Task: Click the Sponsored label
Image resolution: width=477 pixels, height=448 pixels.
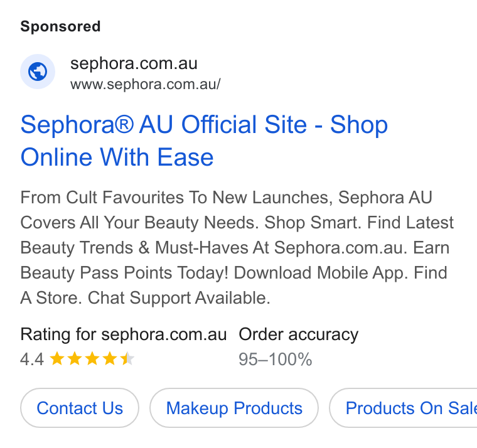Action: pos(60,26)
